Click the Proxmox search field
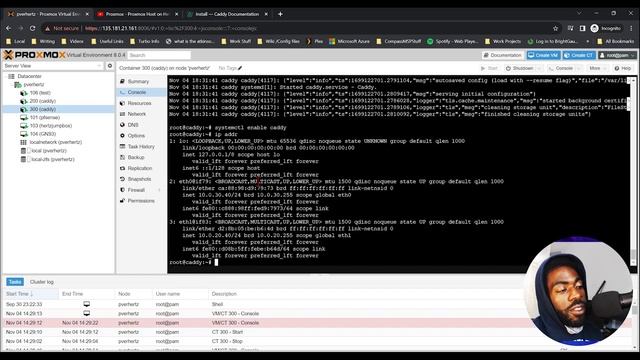 [159, 55]
